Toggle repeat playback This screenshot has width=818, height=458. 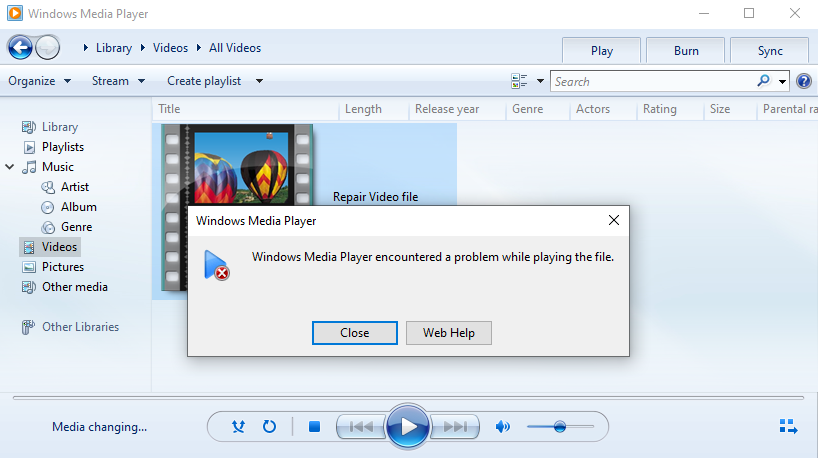point(269,427)
